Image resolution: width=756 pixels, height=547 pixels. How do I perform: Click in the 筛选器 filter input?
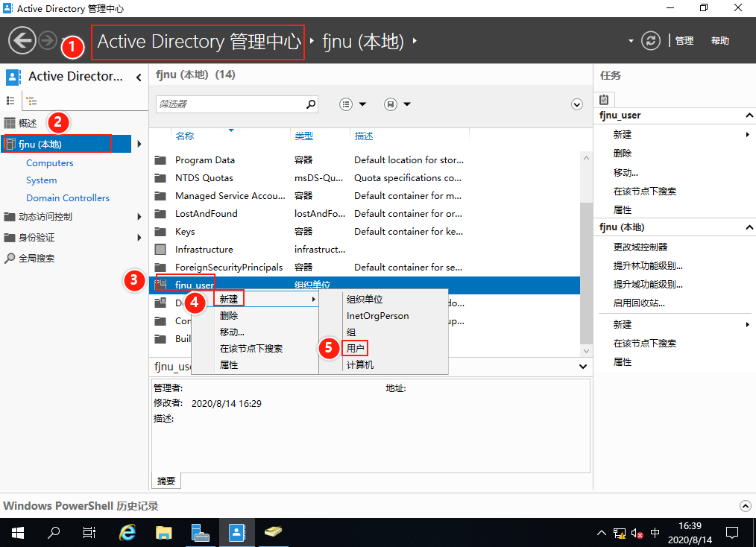(x=230, y=104)
